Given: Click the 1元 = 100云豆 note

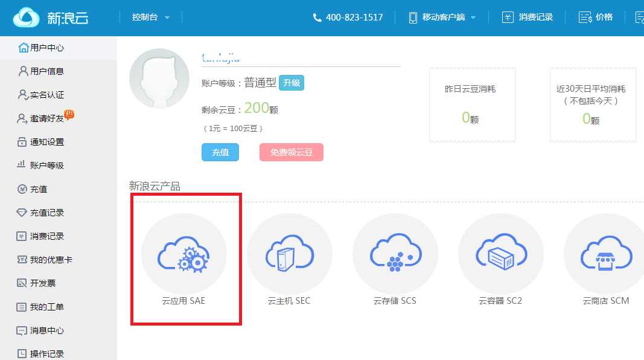Looking at the screenshot, I should coord(233,128).
